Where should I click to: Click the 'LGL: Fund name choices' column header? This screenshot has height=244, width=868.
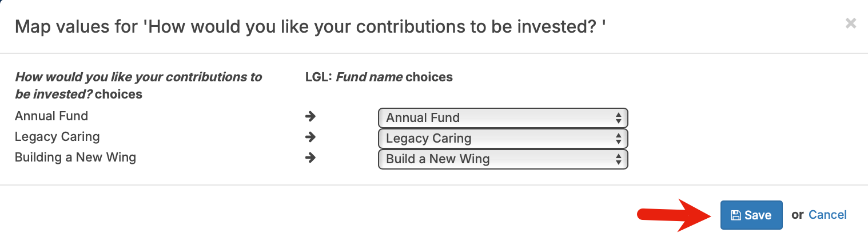point(379,77)
